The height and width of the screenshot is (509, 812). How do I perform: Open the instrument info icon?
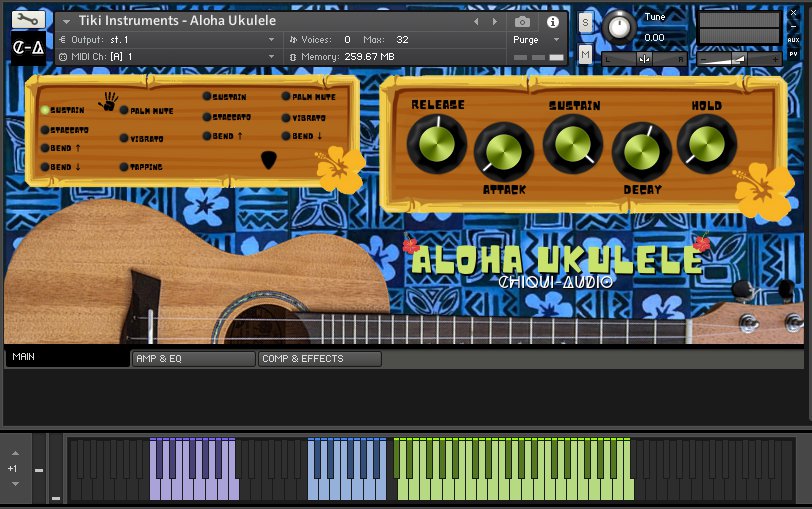[552, 22]
